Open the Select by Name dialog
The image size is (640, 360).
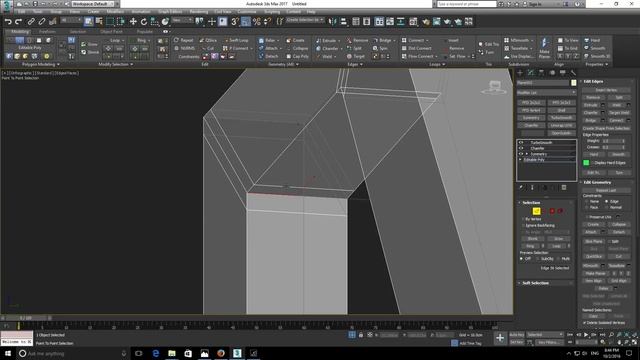[99, 22]
